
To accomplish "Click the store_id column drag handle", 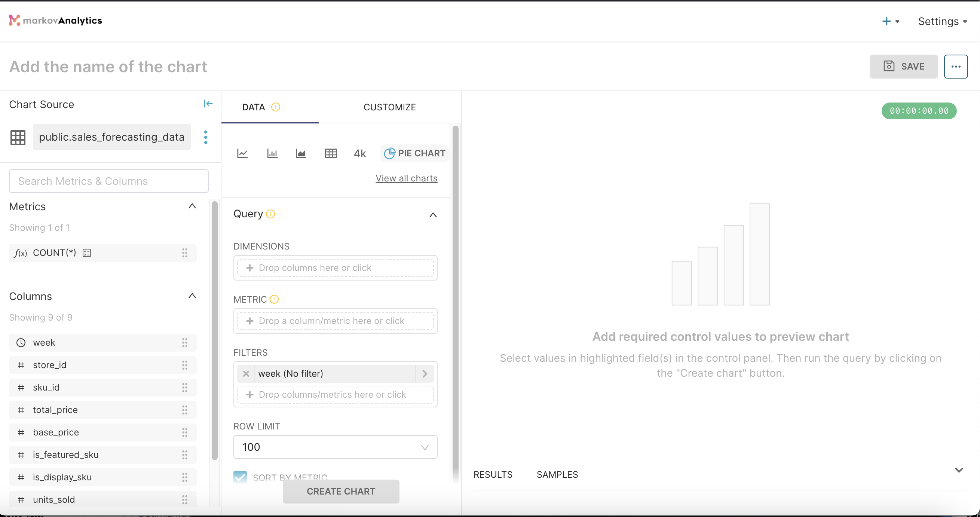I will (x=184, y=365).
